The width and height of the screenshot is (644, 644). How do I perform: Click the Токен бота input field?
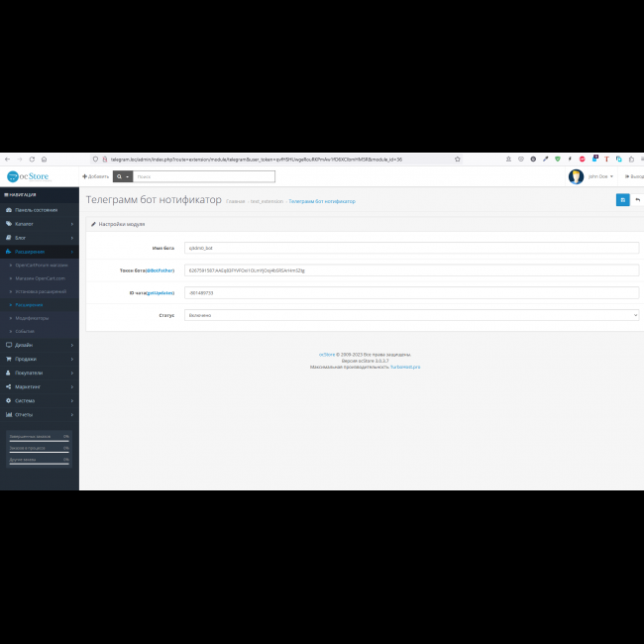click(411, 269)
